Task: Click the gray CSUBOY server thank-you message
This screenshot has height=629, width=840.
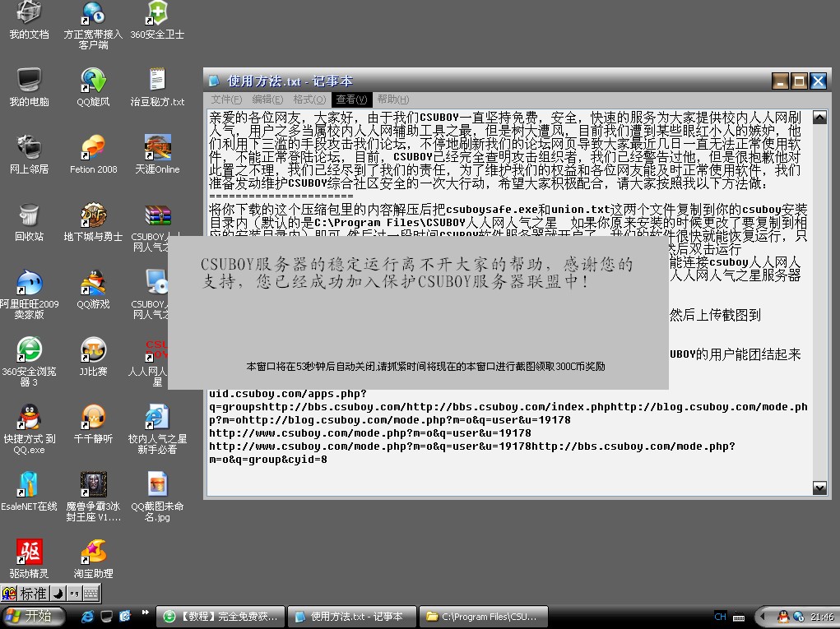Action: click(x=417, y=272)
